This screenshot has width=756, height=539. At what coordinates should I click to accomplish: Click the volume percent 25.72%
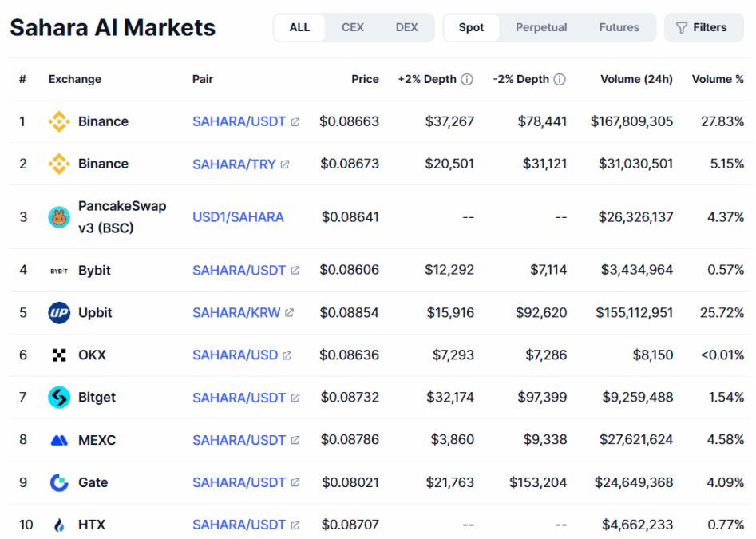(x=722, y=313)
